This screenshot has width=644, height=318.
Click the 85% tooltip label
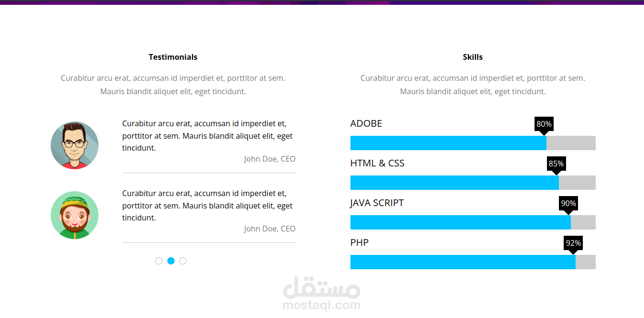point(556,164)
